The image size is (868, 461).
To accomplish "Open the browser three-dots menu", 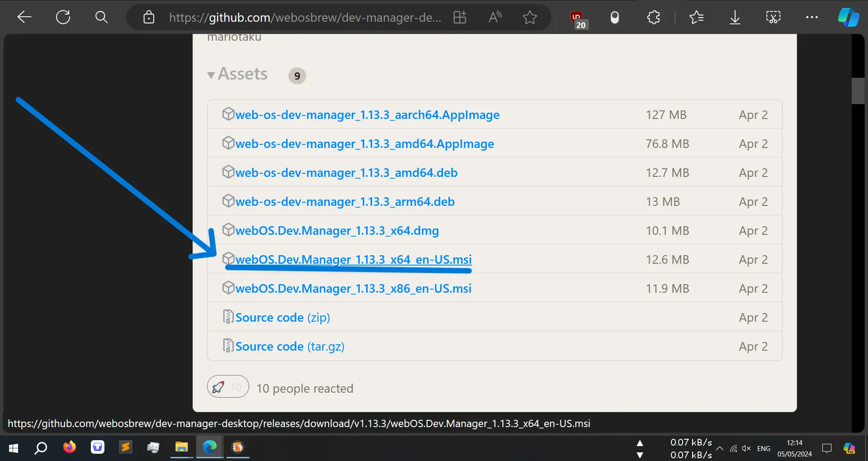I will (812, 17).
